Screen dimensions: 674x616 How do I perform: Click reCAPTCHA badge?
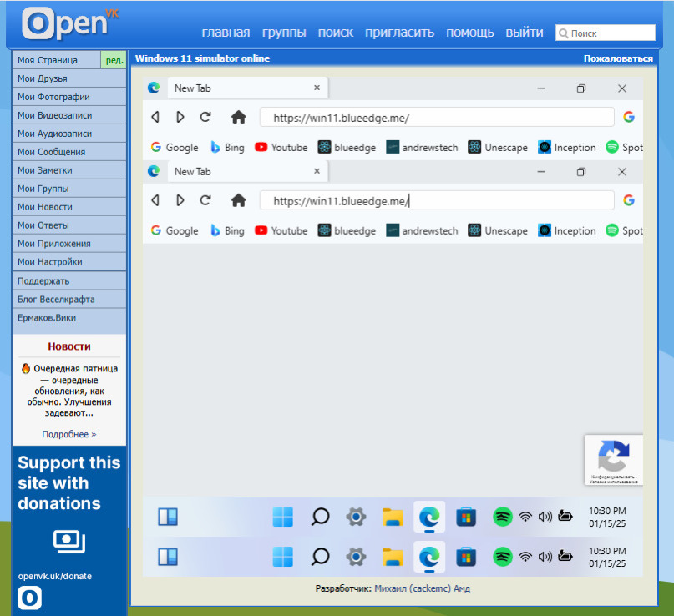[x=613, y=460]
